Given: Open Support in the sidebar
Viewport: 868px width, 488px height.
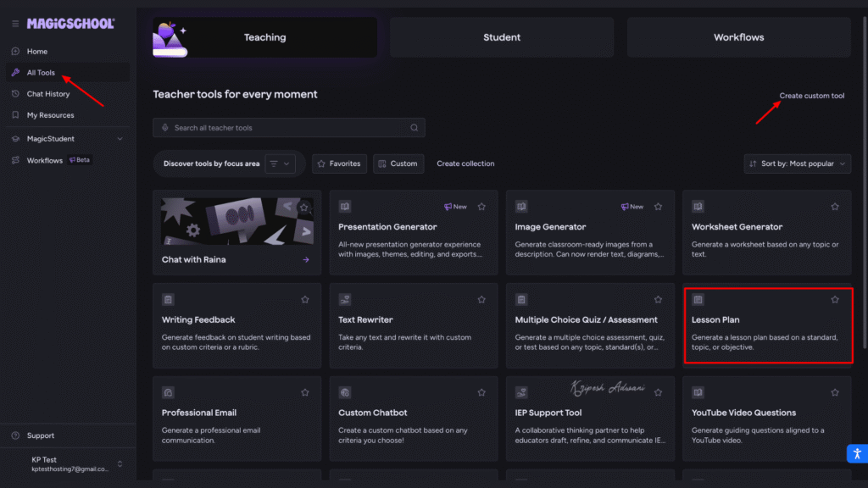Looking at the screenshot, I should click(68, 435).
